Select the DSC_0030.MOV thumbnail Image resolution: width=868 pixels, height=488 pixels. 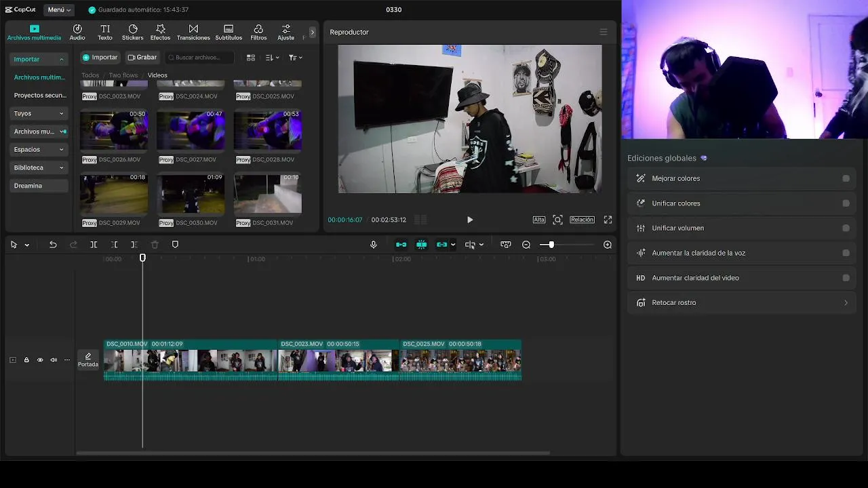[191, 194]
